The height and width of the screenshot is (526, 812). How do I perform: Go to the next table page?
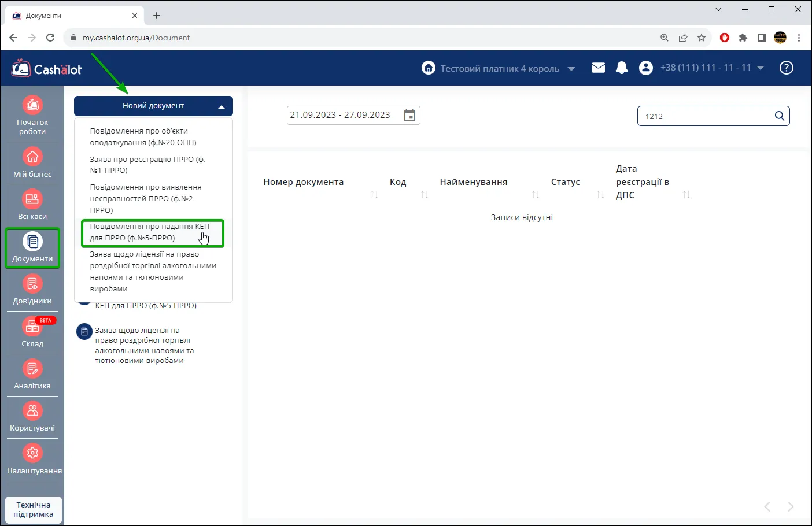tap(791, 507)
